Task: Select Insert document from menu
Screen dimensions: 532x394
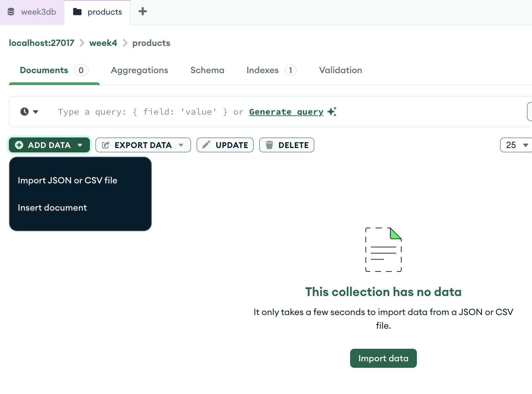Action: click(80, 208)
